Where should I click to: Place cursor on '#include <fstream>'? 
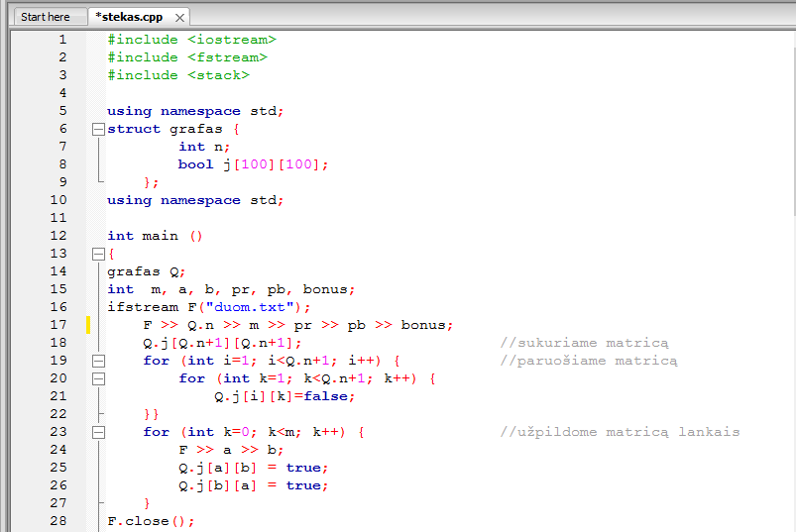pos(187,57)
